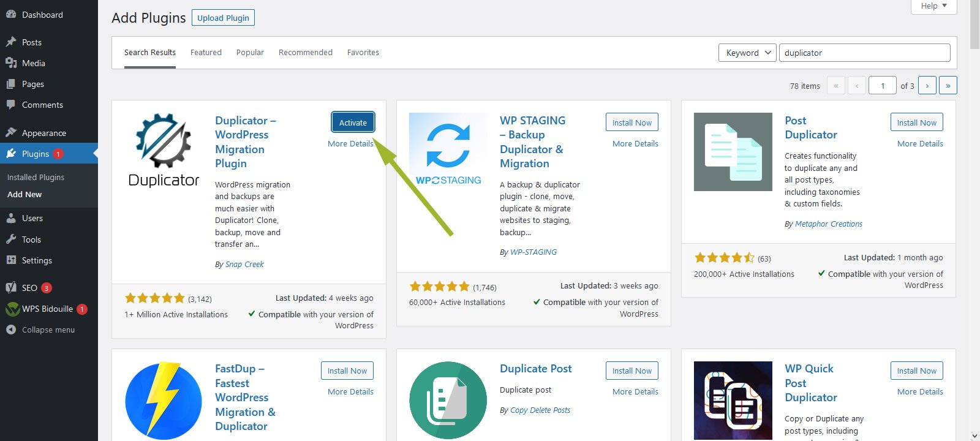Open the Keyword search type dropdown
The height and width of the screenshot is (441, 980).
747,53
